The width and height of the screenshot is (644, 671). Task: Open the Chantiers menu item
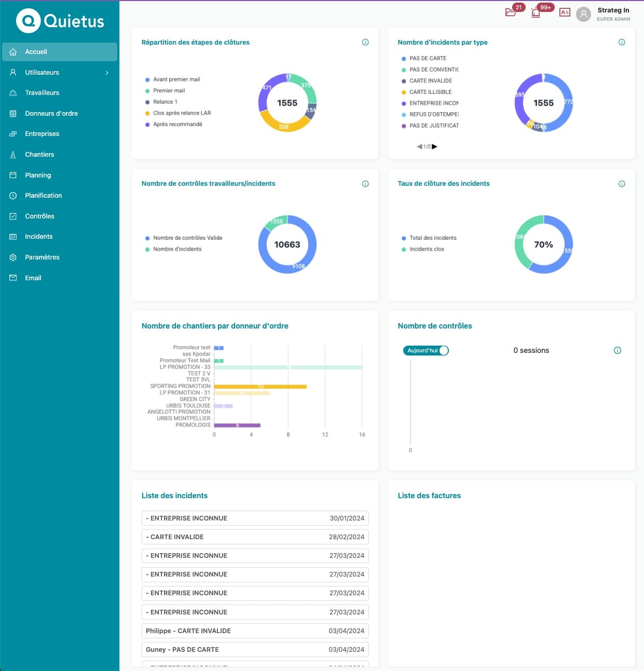coord(39,155)
